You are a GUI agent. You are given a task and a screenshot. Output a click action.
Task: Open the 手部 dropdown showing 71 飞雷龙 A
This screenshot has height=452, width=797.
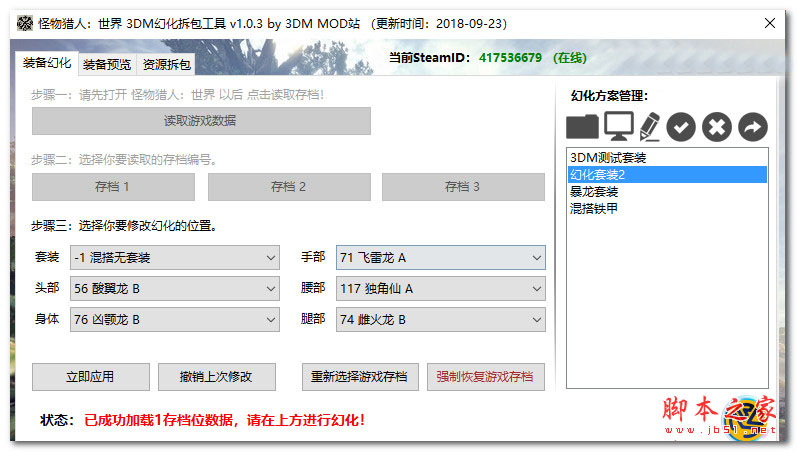click(x=441, y=258)
